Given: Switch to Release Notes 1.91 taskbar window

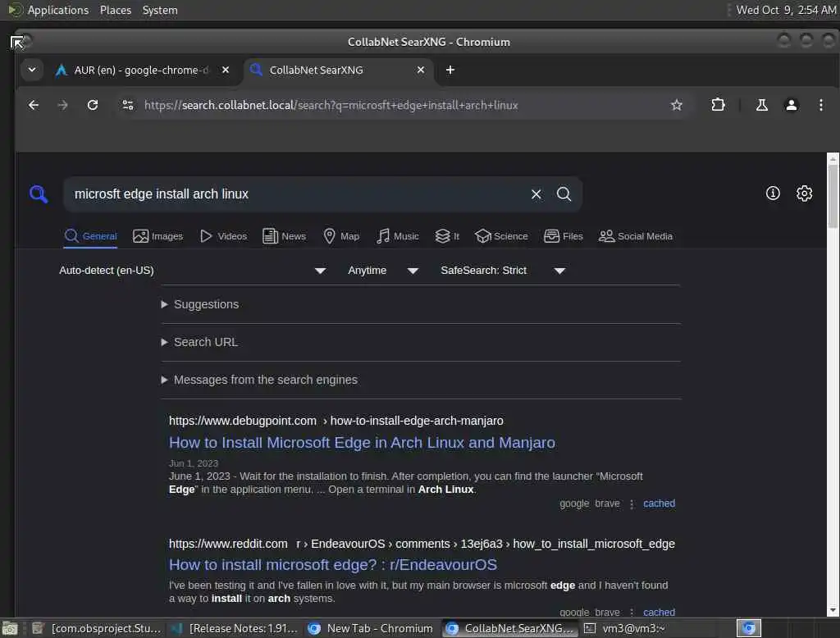Looking at the screenshot, I should tap(234, 628).
